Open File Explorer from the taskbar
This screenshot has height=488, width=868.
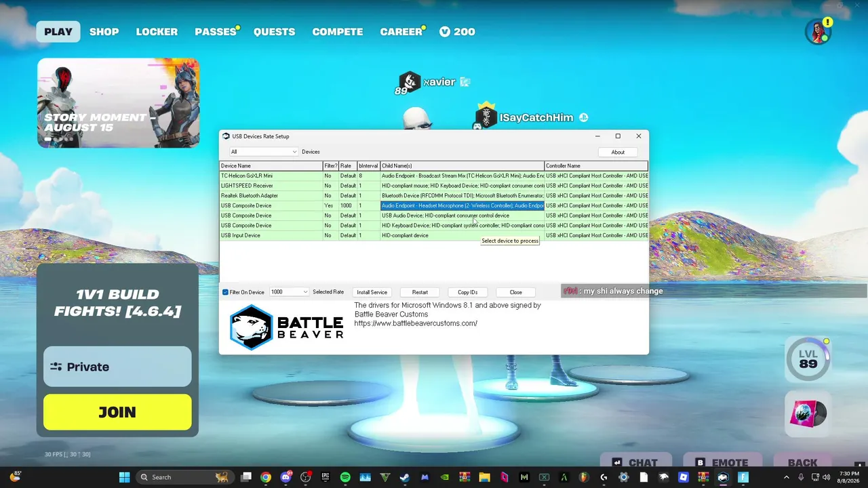484,477
